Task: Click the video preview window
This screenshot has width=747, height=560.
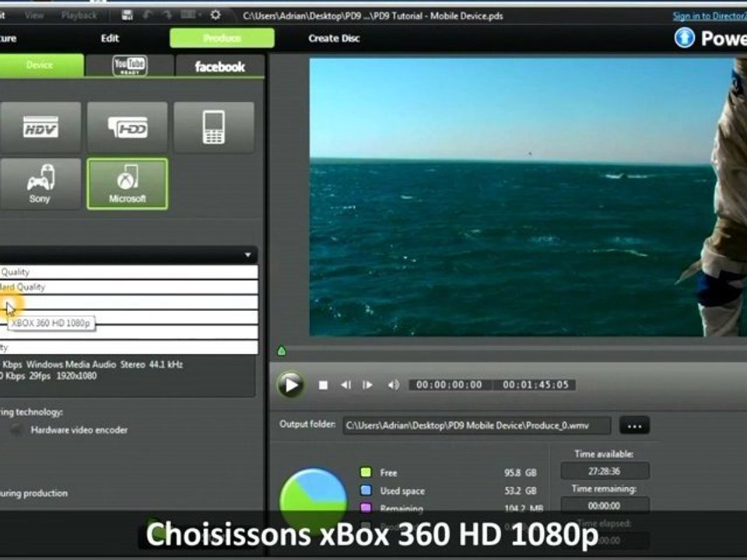Action: click(528, 197)
